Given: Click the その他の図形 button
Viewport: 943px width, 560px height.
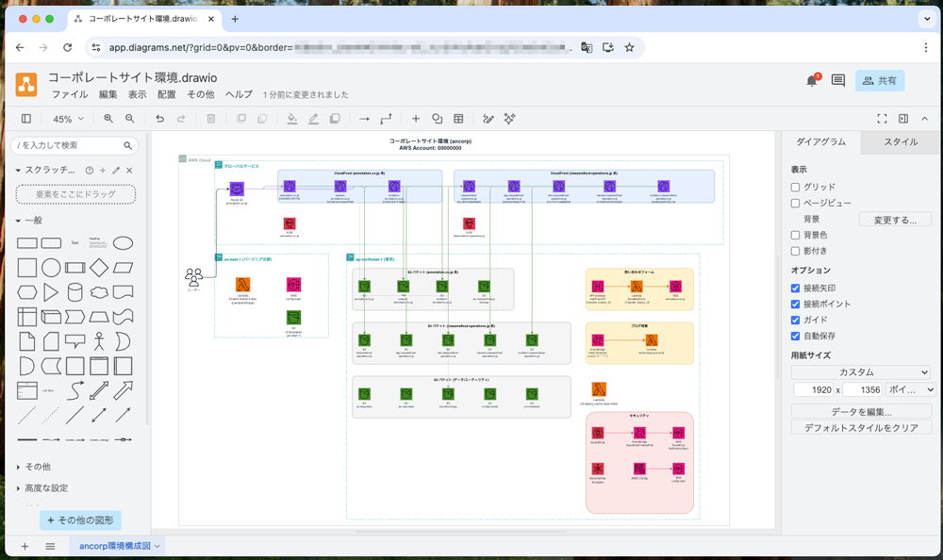Looking at the screenshot, I should (x=80, y=520).
